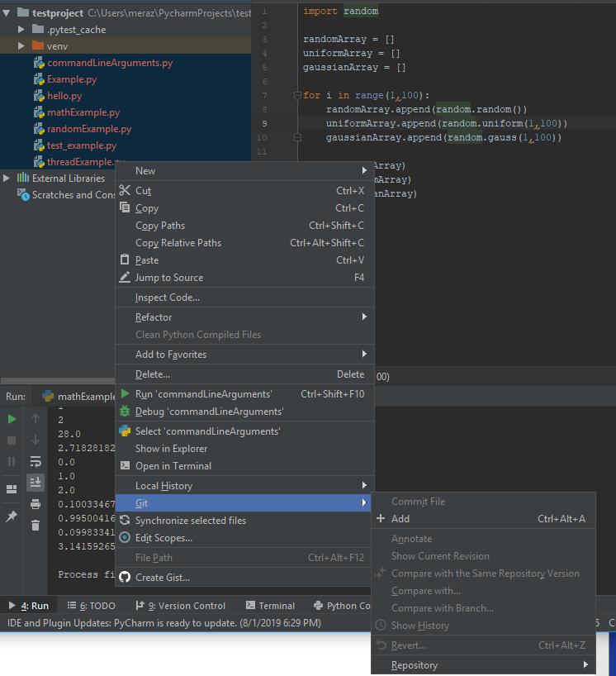This screenshot has height=676, width=616.
Task: Click the green Rerun button in Run panel
Action: (x=12, y=419)
